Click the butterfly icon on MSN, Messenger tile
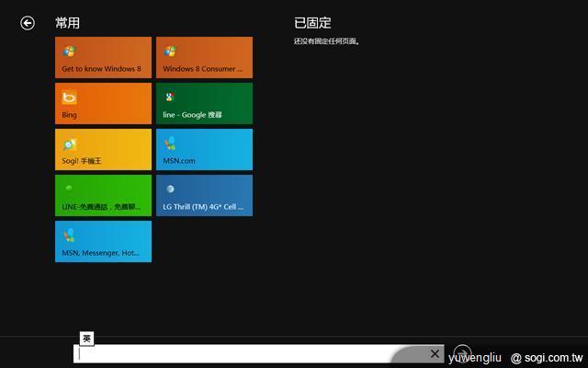The image size is (588, 368). (x=69, y=236)
